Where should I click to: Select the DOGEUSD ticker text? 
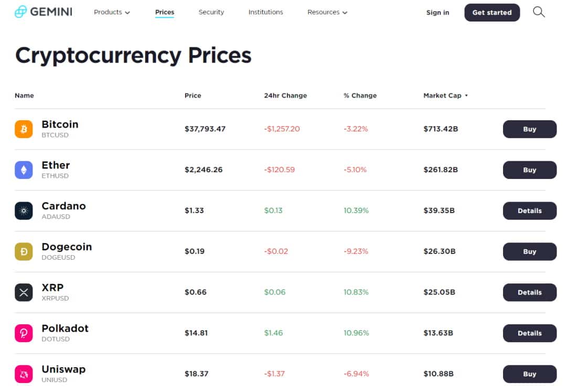pos(58,258)
